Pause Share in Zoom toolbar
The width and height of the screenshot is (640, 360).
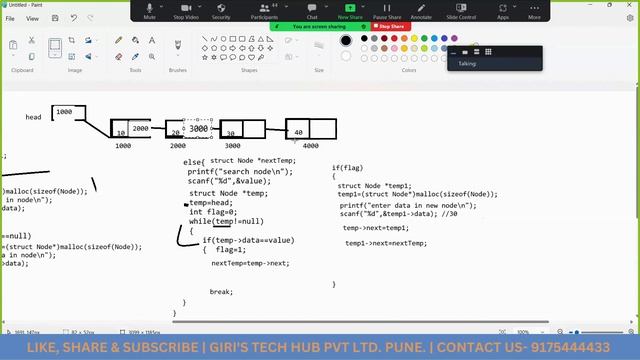[x=387, y=11]
